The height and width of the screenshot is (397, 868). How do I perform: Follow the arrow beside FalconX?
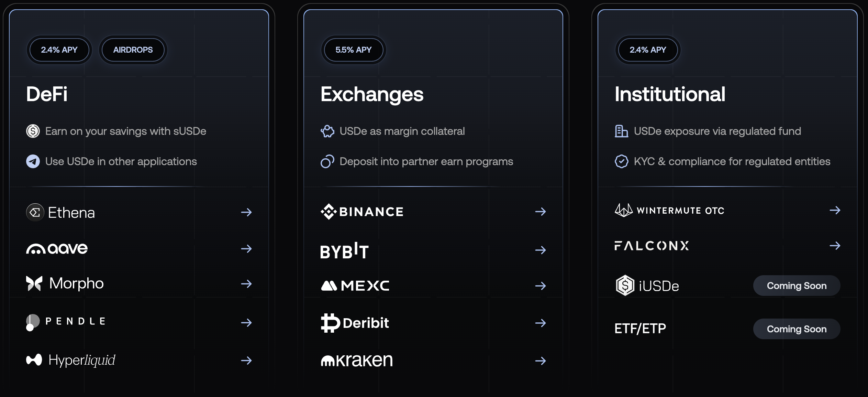point(835,246)
